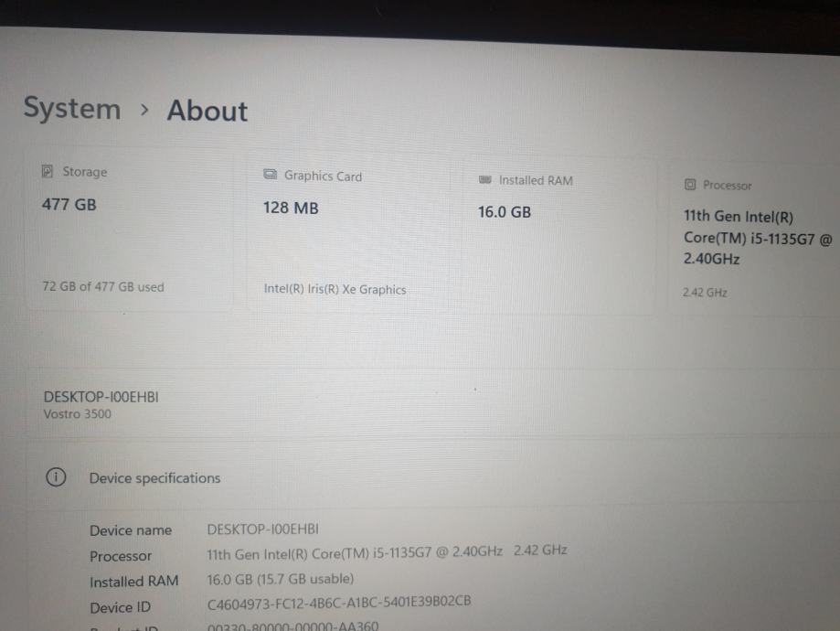This screenshot has height=631, width=840.
Task: Select the Installed RAM 16.0 GB value
Action: pos(281,579)
